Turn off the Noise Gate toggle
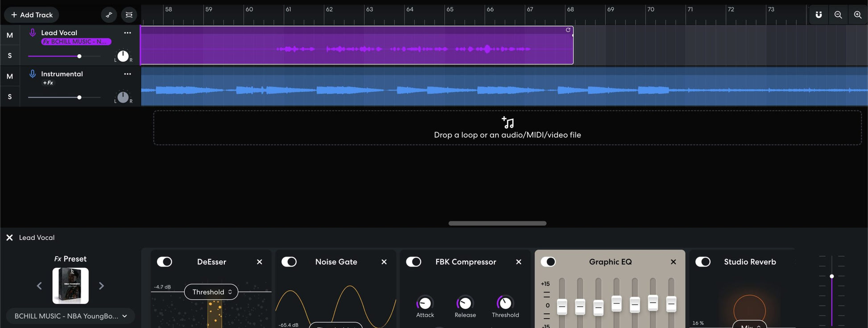868x328 pixels. coord(289,262)
